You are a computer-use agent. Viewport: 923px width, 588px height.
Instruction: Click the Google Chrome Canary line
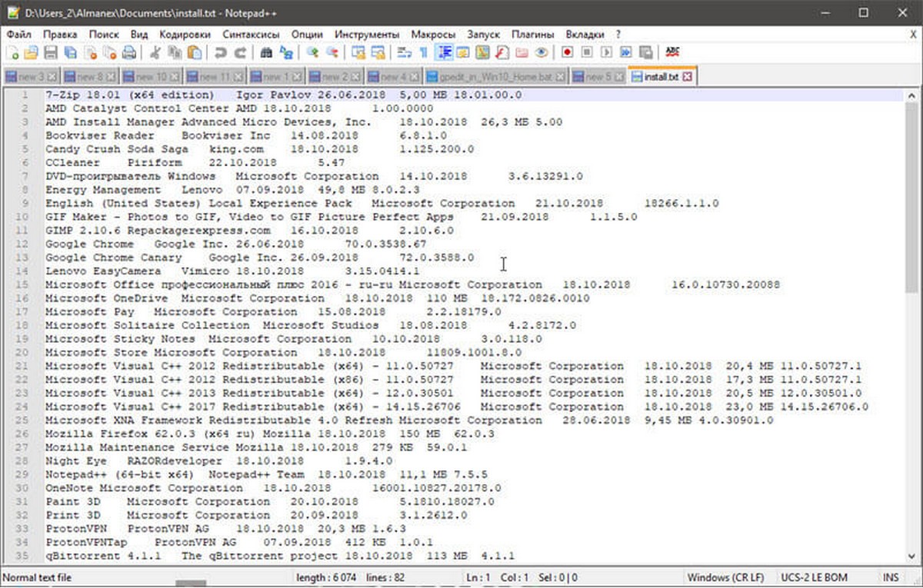[x=259, y=257]
